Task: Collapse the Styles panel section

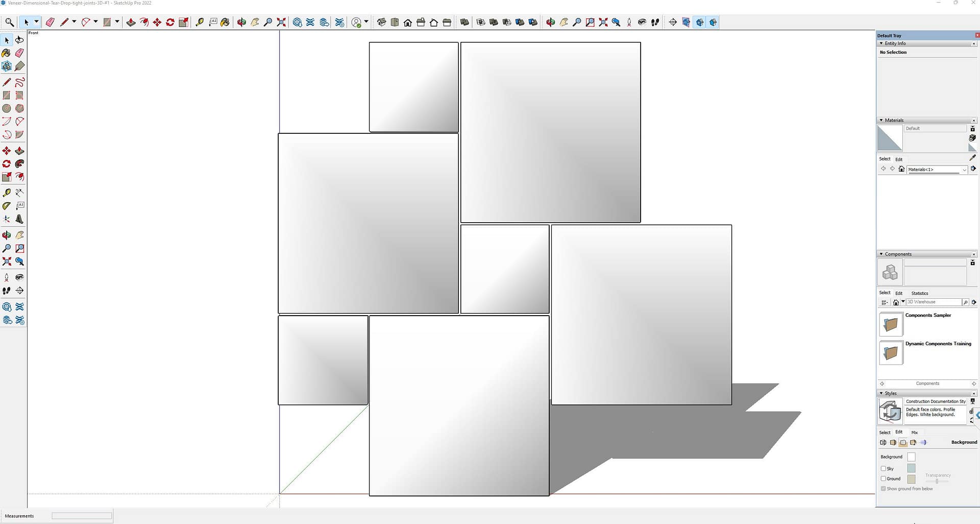Action: pos(881,393)
